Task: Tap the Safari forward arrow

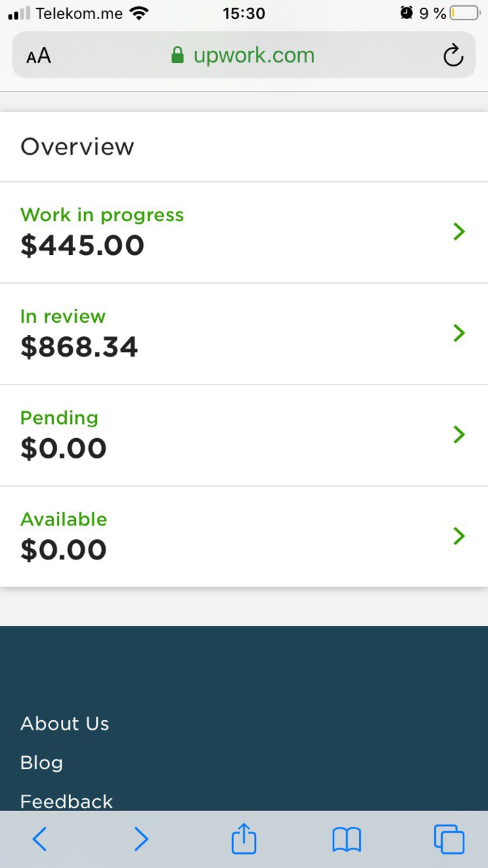Action: pos(141,840)
